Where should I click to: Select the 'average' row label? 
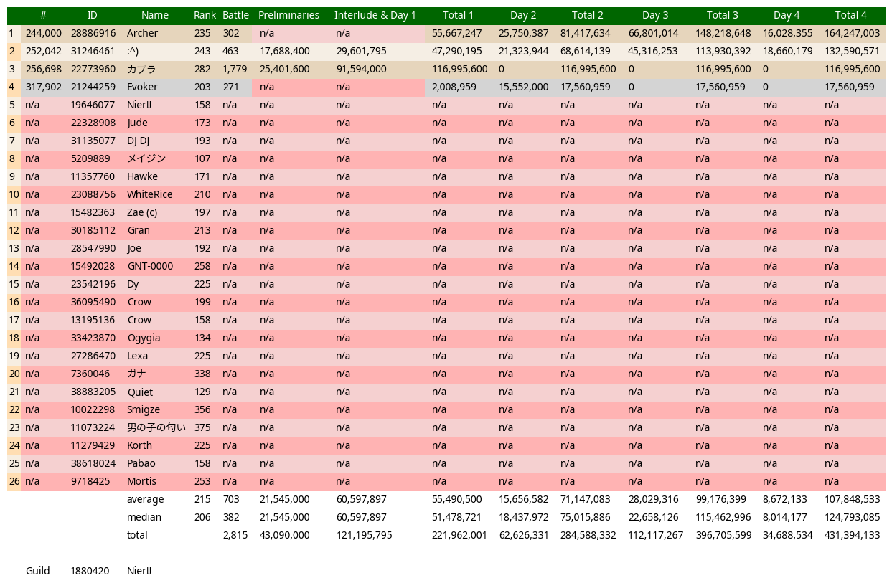click(145, 499)
